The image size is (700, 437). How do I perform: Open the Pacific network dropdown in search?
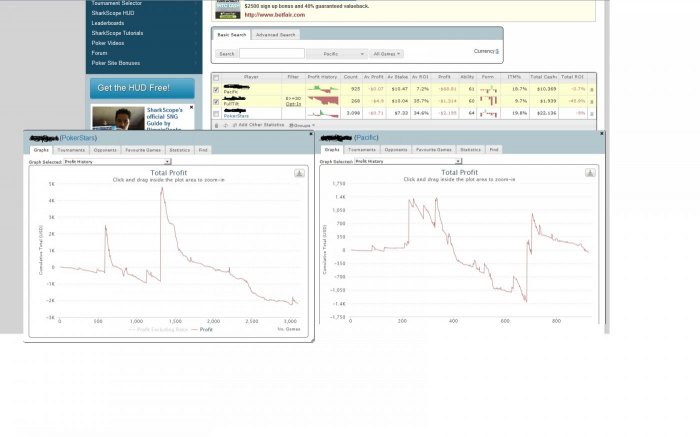[x=337, y=54]
